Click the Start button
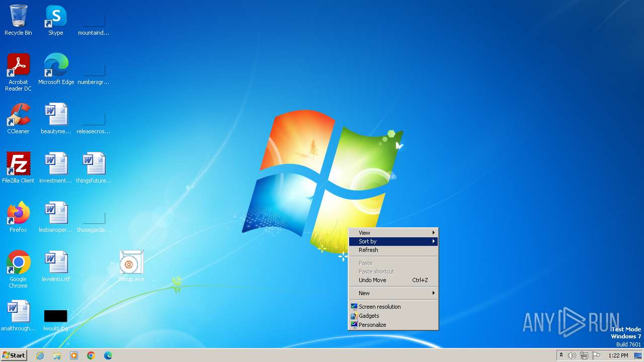 click(x=14, y=355)
